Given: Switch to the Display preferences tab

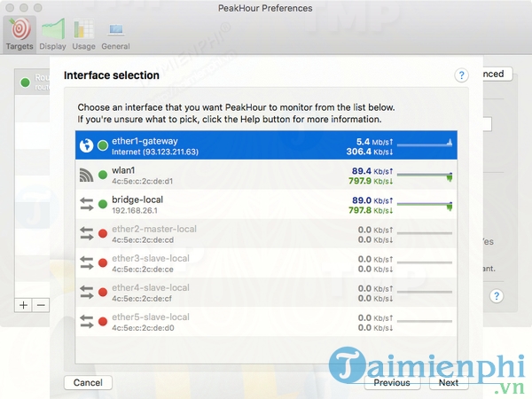Looking at the screenshot, I should [52, 35].
